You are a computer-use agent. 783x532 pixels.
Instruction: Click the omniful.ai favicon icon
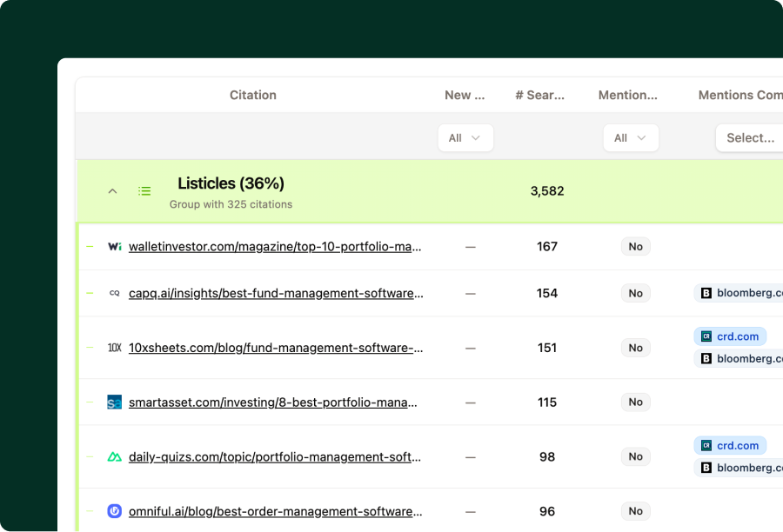[x=114, y=511]
